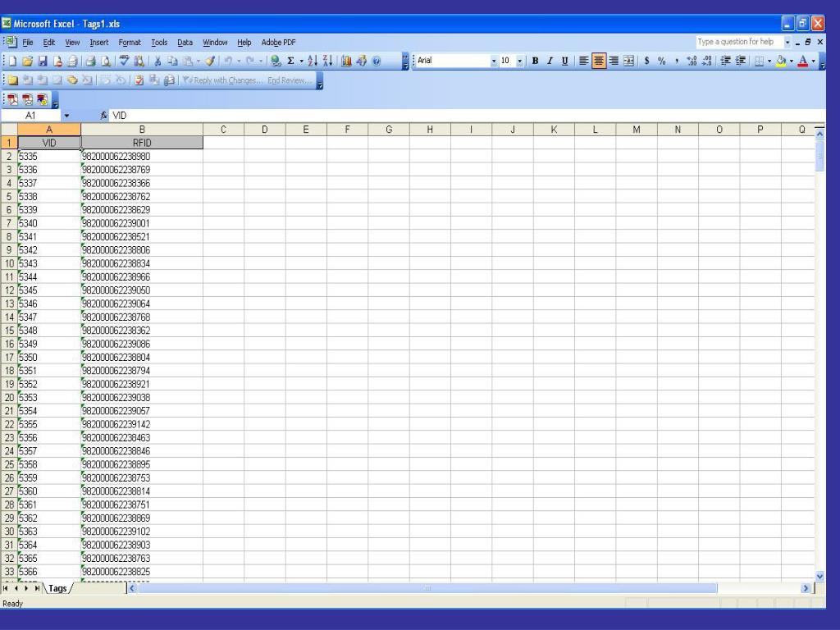The width and height of the screenshot is (840, 630).
Task: Click the Type a question for help box
Action: [x=739, y=42]
